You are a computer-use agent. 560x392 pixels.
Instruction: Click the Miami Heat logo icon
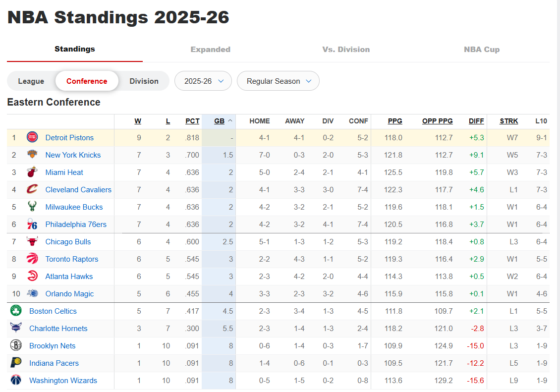(32, 172)
